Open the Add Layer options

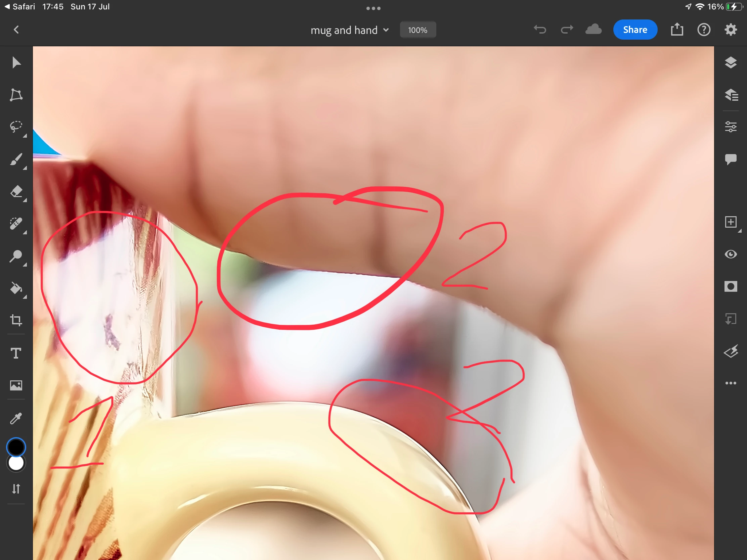pyautogui.click(x=731, y=222)
